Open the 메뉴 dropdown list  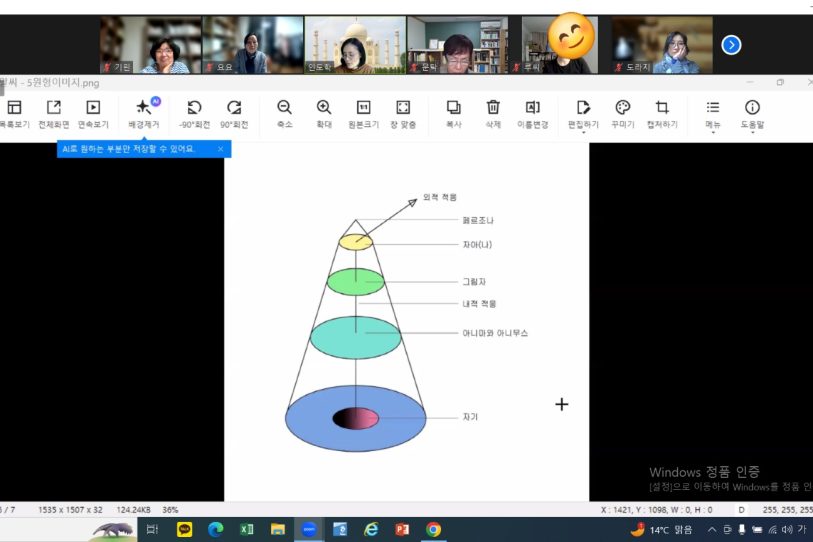[x=712, y=108]
